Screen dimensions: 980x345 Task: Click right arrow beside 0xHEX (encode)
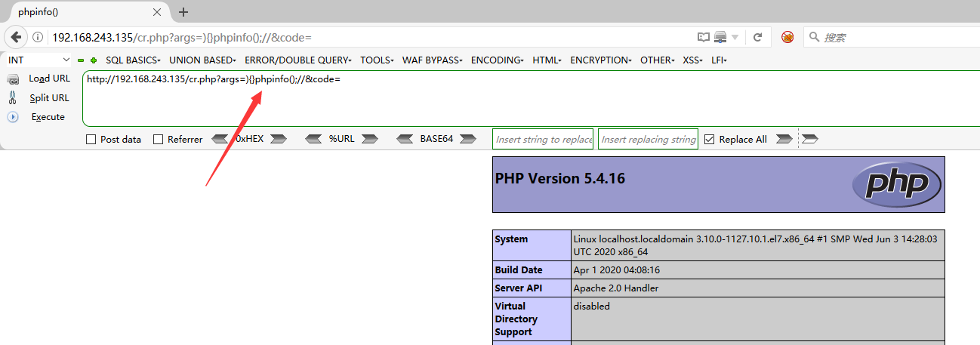[x=279, y=139]
